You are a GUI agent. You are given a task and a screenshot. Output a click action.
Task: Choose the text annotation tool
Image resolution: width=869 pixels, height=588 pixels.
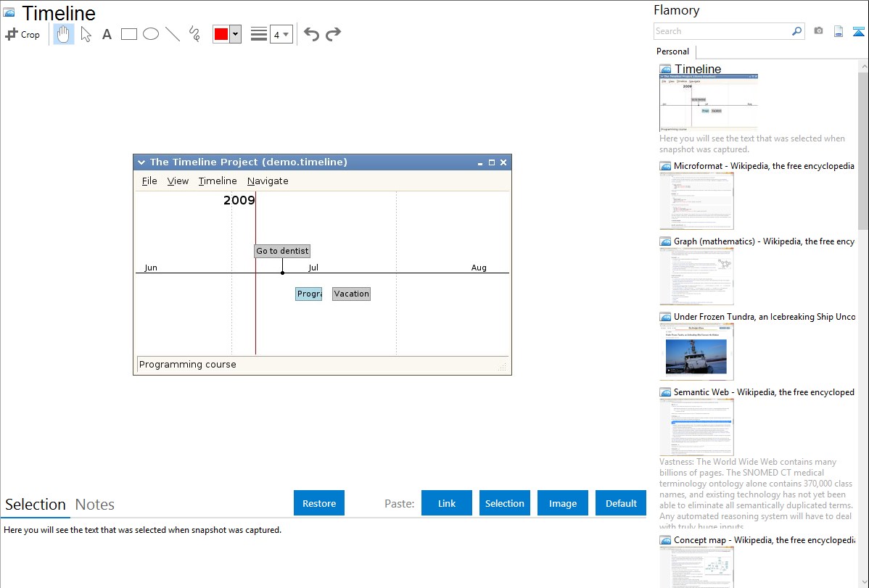click(x=107, y=34)
